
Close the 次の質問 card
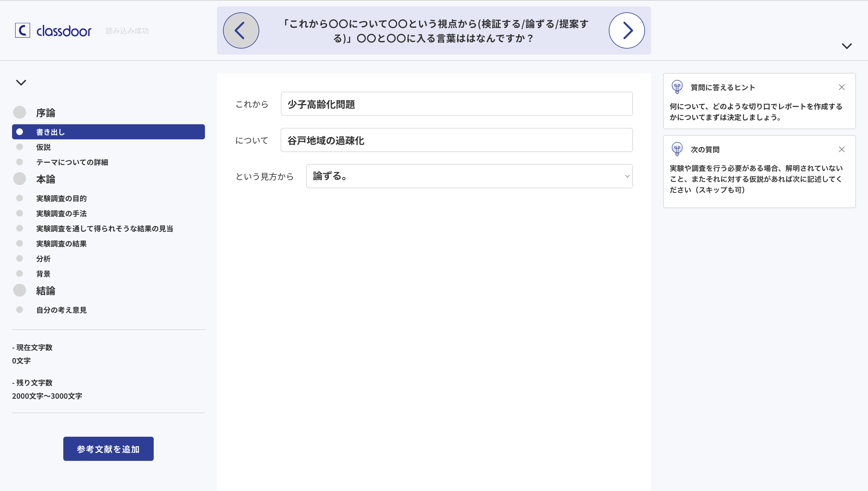coord(841,149)
